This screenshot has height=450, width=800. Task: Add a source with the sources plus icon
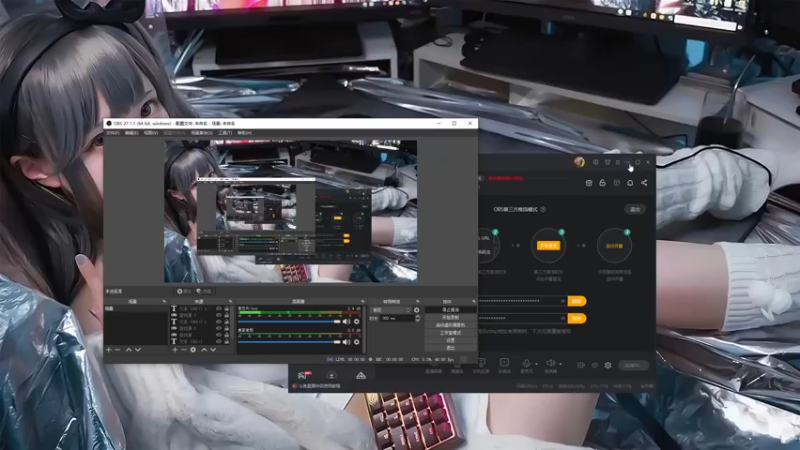[x=175, y=350]
